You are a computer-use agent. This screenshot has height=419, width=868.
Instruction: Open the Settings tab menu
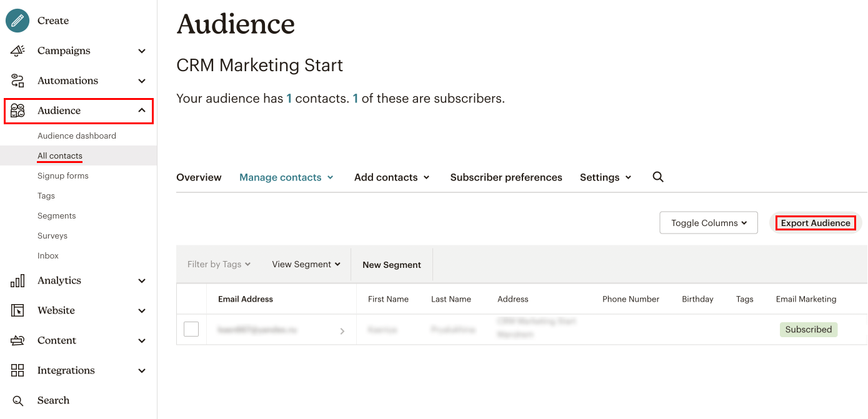click(604, 177)
